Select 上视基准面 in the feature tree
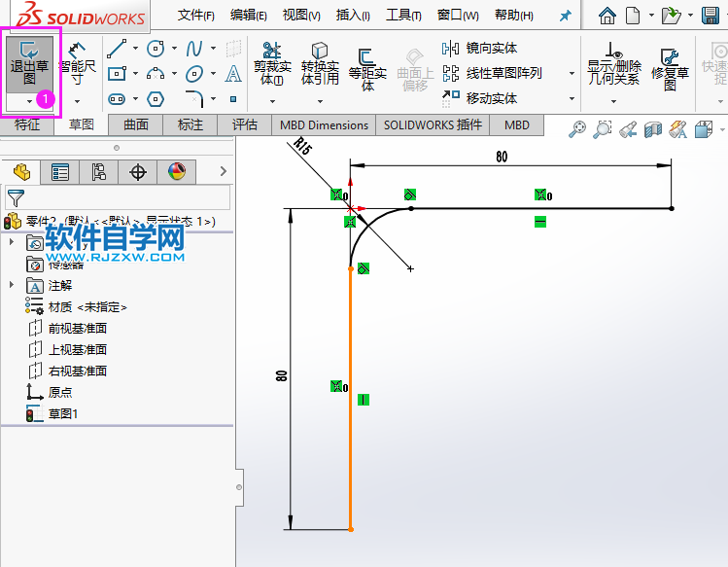 tap(78, 349)
